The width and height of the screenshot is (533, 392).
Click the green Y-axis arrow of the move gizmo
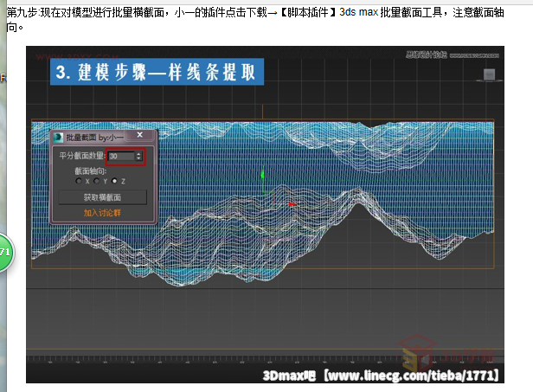coord(262,174)
